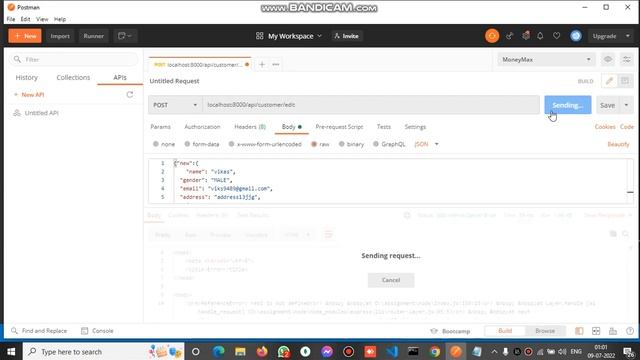Add a new request tab with plus
This screenshot has width=640, height=360.
[x=262, y=64]
